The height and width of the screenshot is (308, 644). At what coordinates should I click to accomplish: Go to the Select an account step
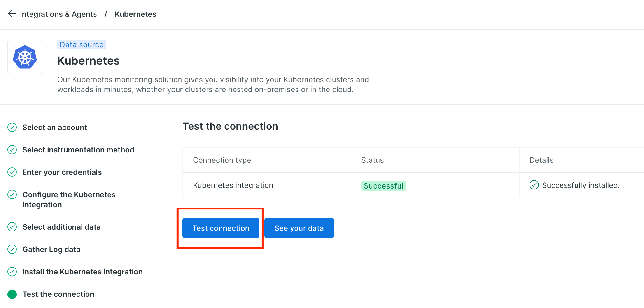click(55, 127)
